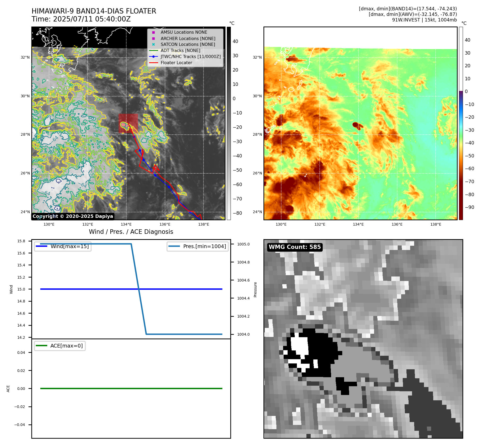
Task: Click the Pressure axis label
Action: (255, 289)
